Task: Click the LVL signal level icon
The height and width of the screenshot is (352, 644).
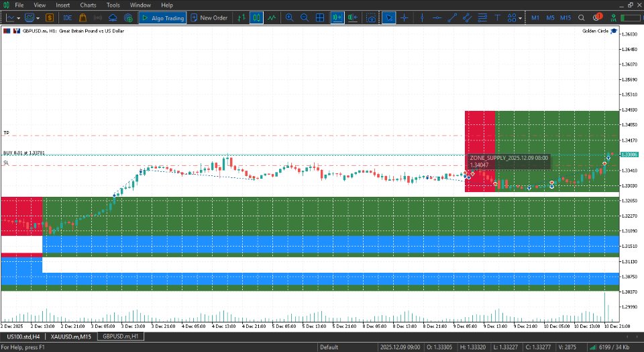Action: [612, 17]
